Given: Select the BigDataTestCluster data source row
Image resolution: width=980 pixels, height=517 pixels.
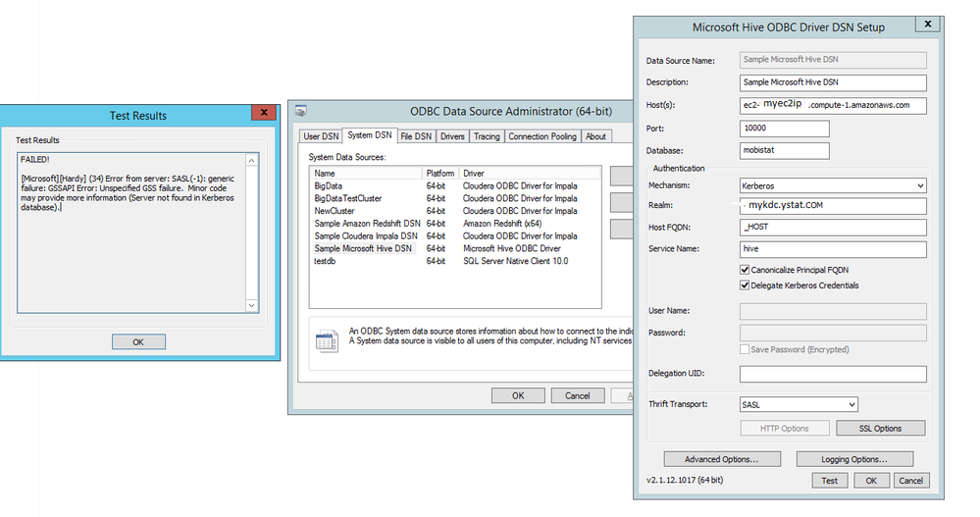Looking at the screenshot, I should click(x=455, y=199).
